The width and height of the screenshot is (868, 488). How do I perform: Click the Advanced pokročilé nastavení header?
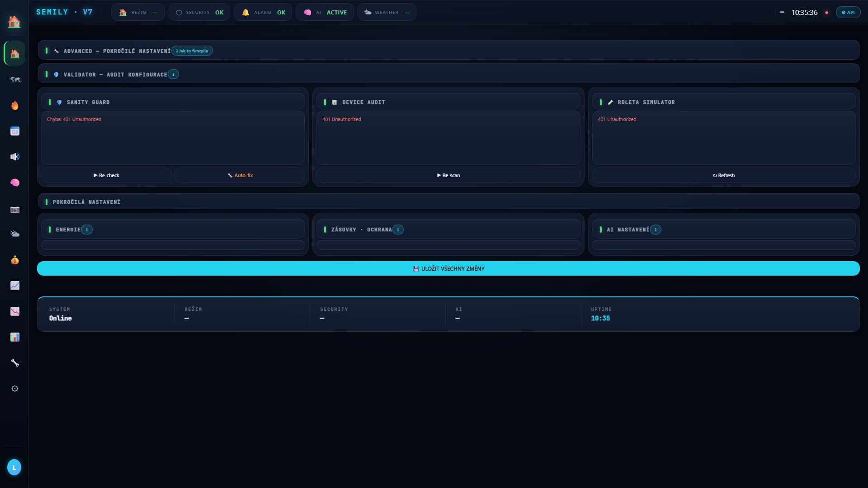click(448, 50)
